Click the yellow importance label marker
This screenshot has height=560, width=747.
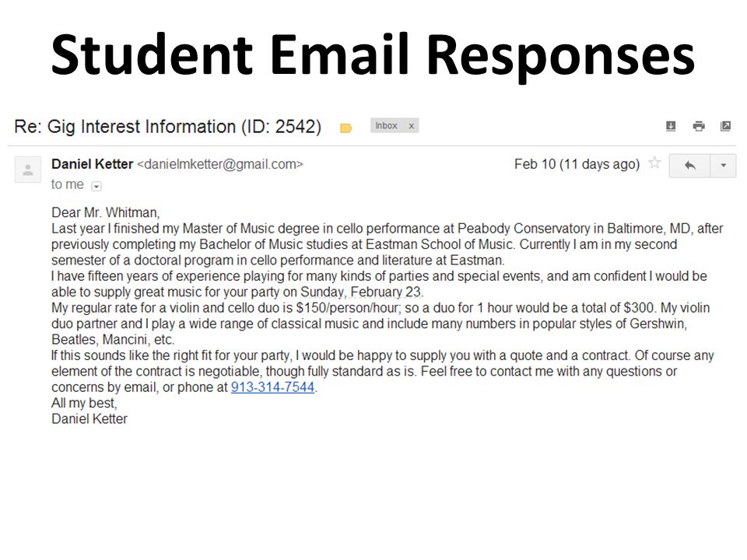[345, 128]
